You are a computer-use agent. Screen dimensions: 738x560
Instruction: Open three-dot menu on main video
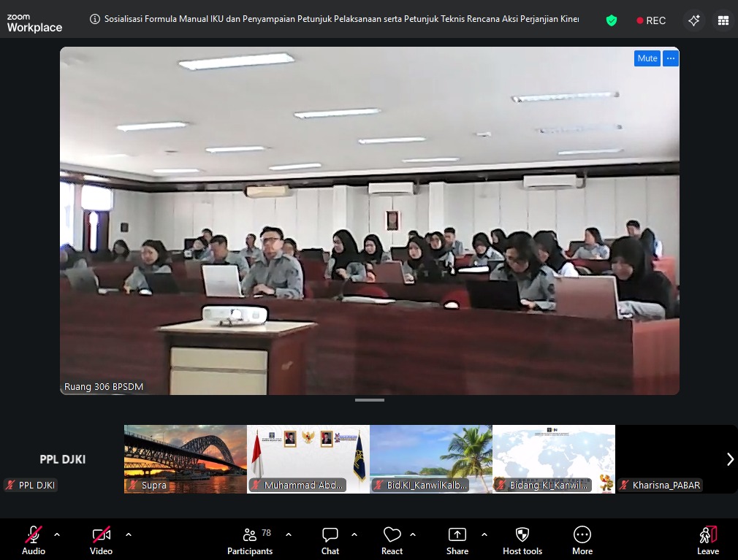671,58
